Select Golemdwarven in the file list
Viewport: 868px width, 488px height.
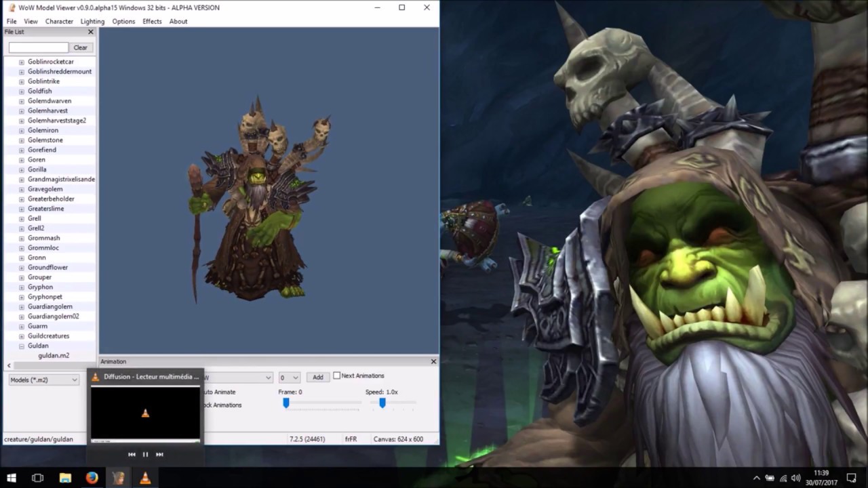pyautogui.click(x=50, y=101)
